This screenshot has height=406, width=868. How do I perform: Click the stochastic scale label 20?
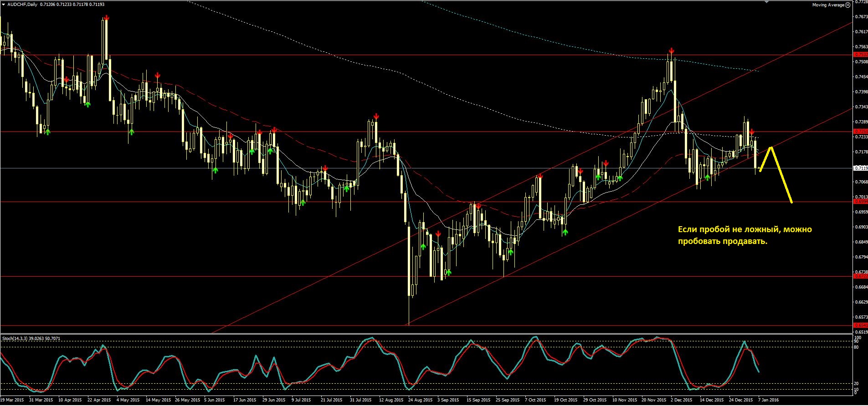tap(856, 383)
